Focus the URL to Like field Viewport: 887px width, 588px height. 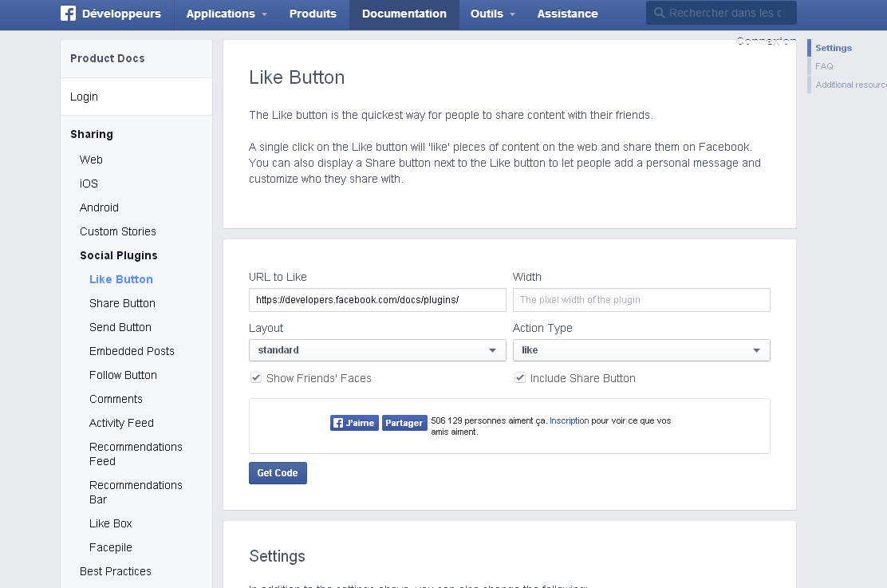pyautogui.click(x=377, y=300)
